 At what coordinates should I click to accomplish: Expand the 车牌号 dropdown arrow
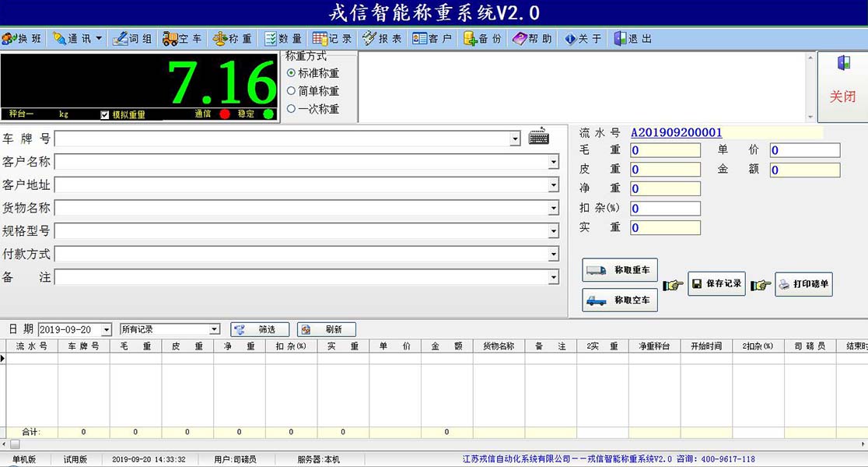(x=516, y=139)
